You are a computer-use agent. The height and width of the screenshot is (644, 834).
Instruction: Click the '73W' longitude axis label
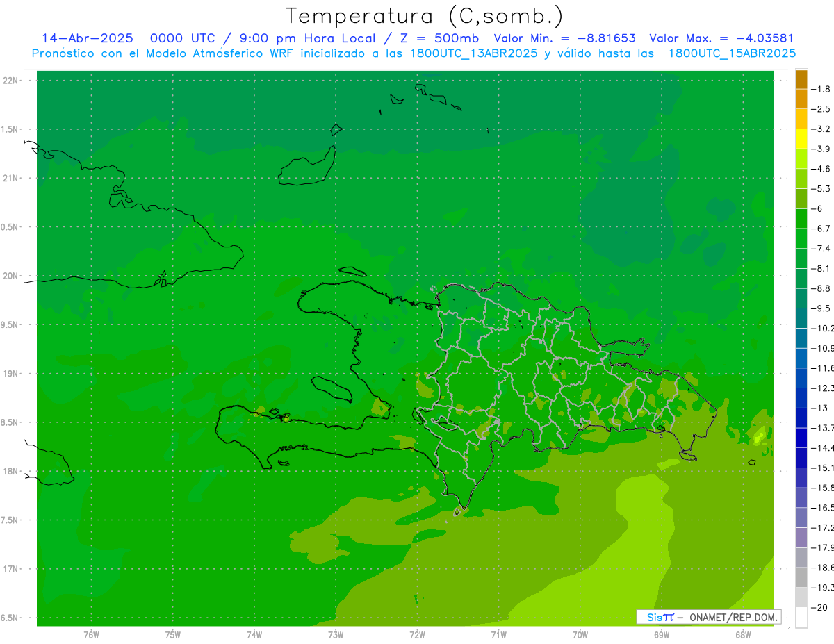(x=336, y=634)
